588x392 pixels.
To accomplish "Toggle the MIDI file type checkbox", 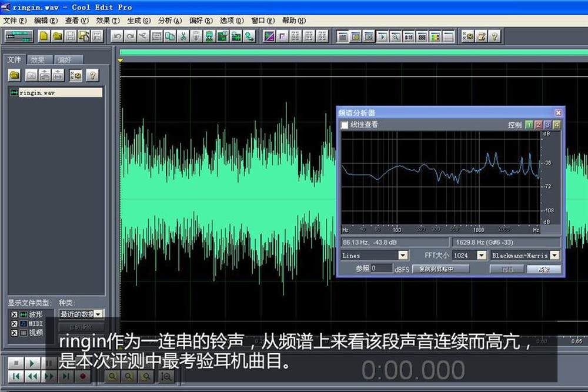I will coord(14,323).
